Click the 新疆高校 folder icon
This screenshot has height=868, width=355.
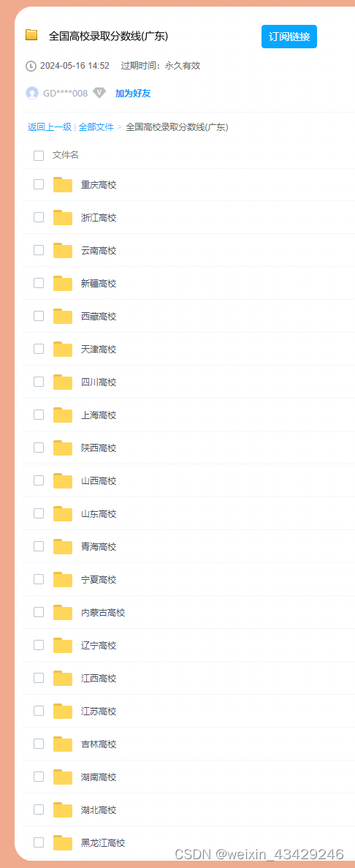tap(63, 284)
